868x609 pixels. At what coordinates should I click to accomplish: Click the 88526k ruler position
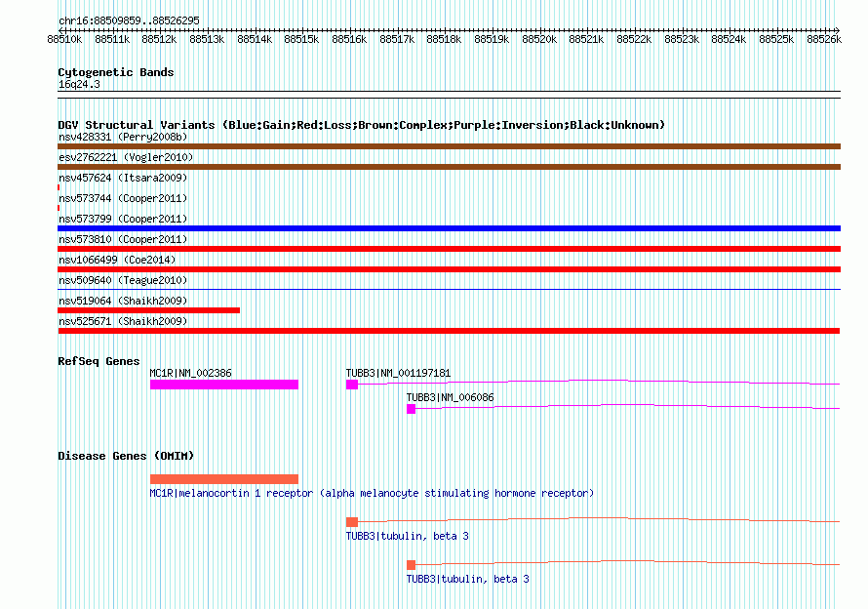(824, 39)
